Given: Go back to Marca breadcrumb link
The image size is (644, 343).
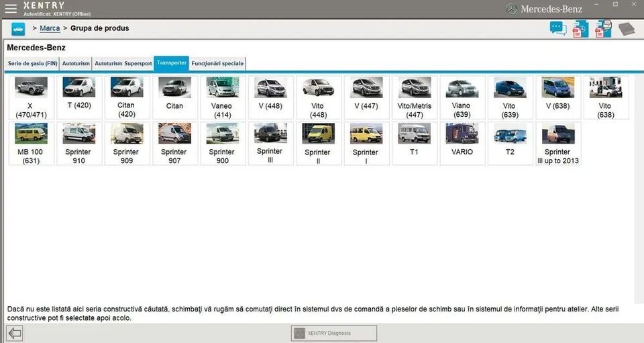Looking at the screenshot, I should point(50,28).
